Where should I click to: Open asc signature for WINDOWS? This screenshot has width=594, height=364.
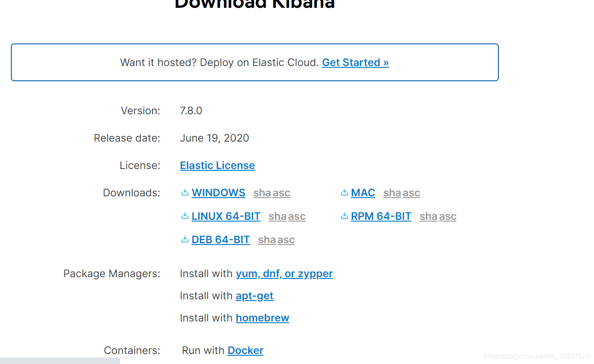pos(281,193)
